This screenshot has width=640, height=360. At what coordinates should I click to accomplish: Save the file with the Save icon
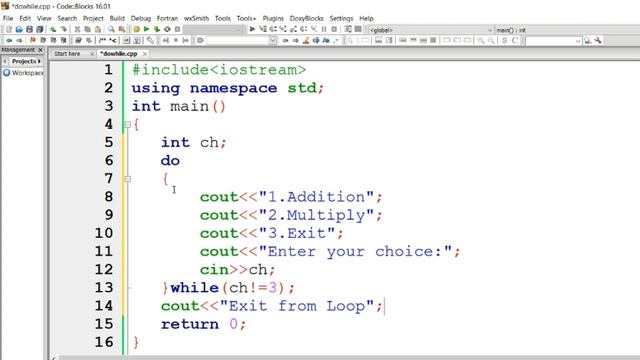point(29,29)
